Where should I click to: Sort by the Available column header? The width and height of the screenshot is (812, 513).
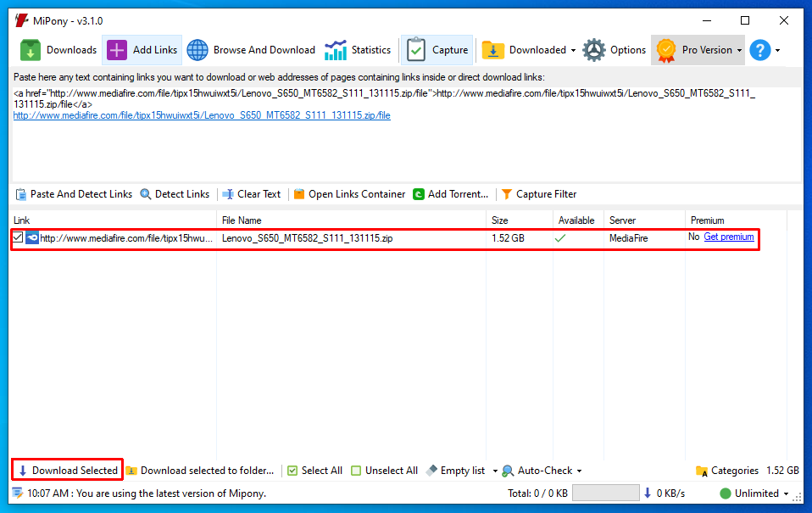pos(578,220)
